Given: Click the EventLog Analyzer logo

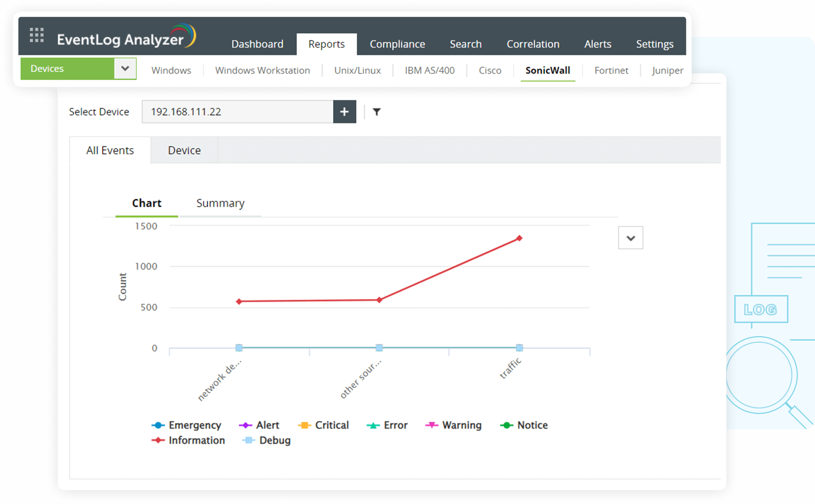Looking at the screenshot, I should coord(126,37).
